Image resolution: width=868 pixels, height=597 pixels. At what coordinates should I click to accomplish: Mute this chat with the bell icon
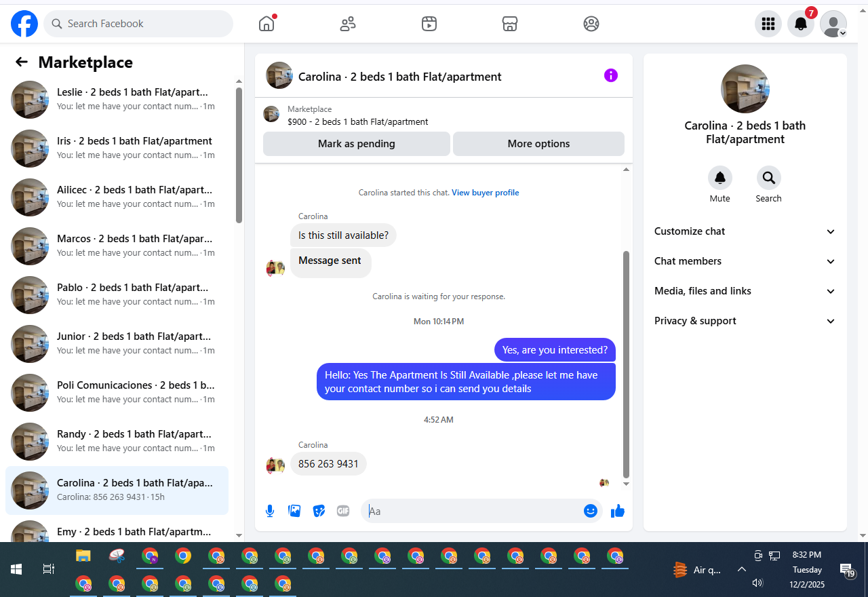point(720,178)
